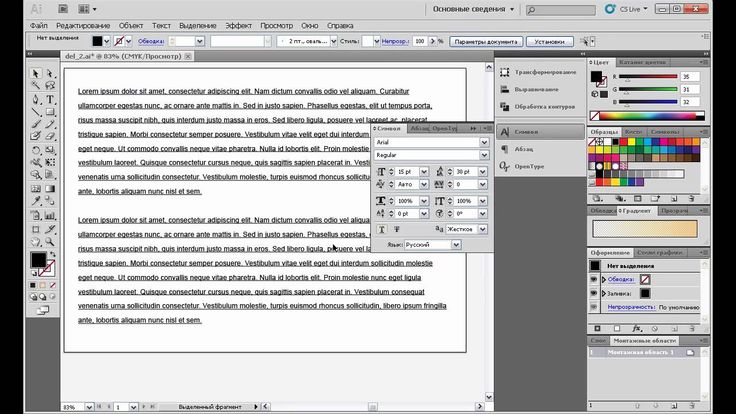
Task: Click the Обводка link in control bar
Action: [151, 41]
